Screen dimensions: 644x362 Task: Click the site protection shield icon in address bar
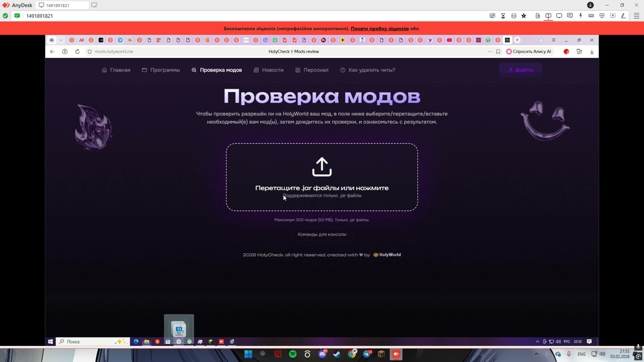click(x=90, y=51)
